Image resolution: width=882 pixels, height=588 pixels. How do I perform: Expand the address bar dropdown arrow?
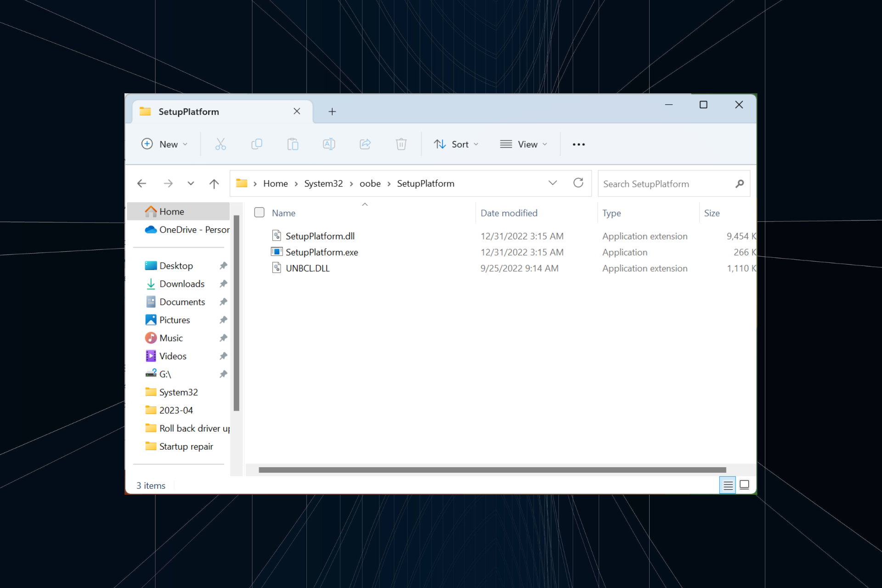pos(553,183)
